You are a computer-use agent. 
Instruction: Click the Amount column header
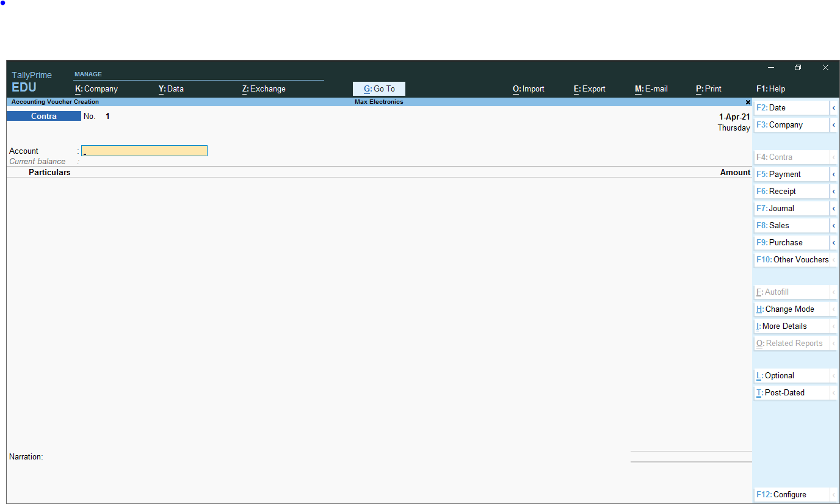735,173
